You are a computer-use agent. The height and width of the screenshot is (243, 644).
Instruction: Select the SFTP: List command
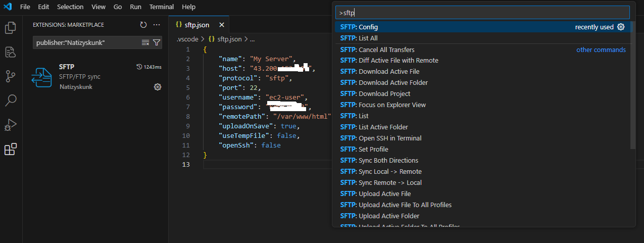[482, 116]
